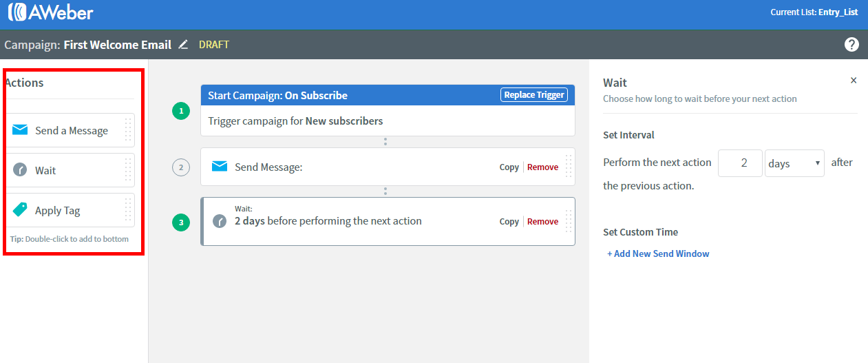Copy the Send Message step
Image resolution: width=868 pixels, height=363 pixels.
509,167
